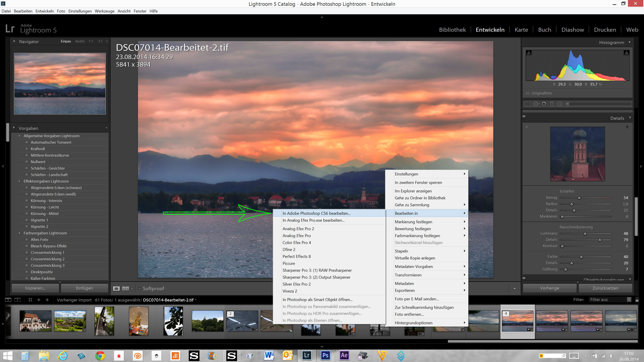
Task: Collapse the Histogramm panel
Action: [629, 42]
